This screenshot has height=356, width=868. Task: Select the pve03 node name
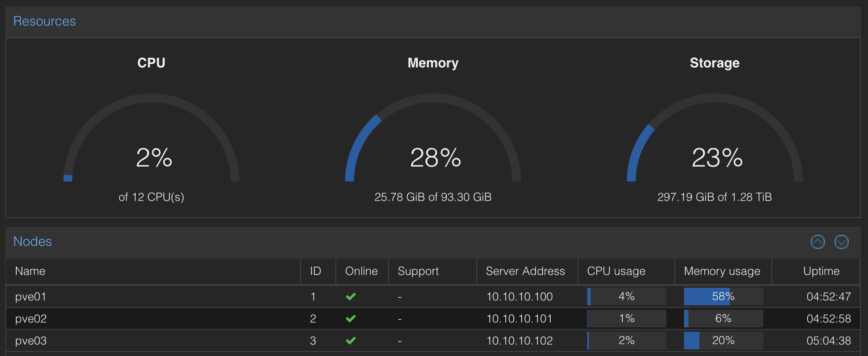pos(30,341)
